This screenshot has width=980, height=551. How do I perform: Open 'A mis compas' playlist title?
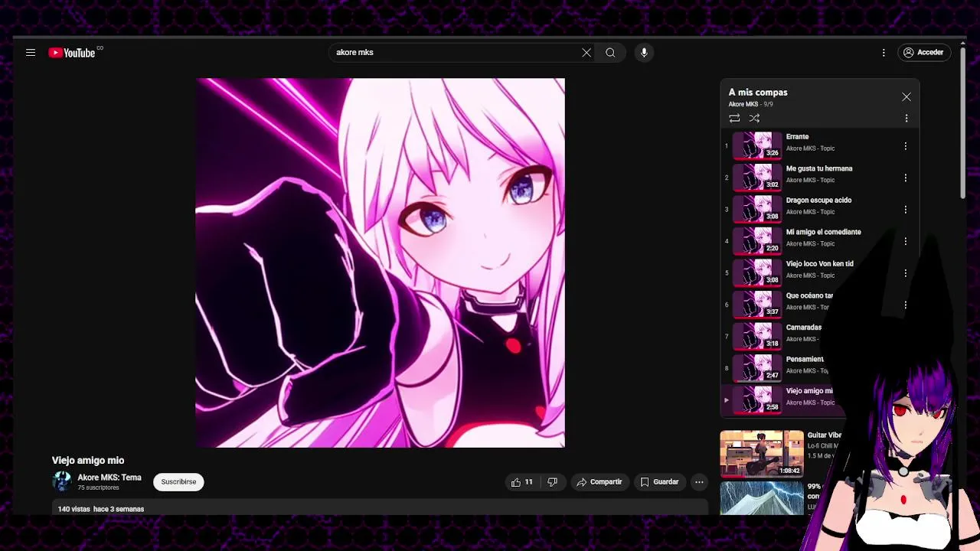click(x=758, y=93)
